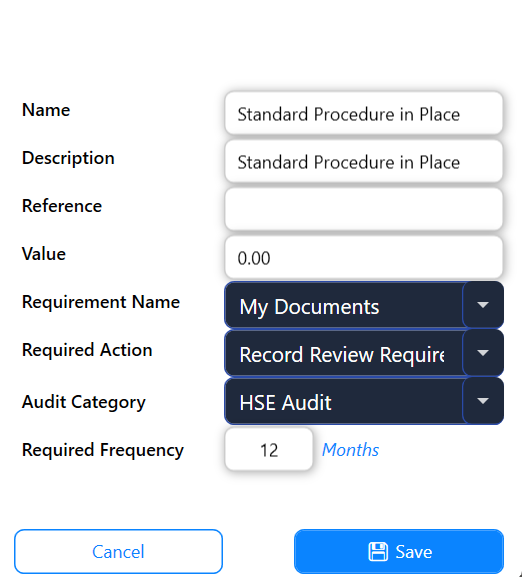Screen dimensions: 522x577
Task: Click the Requirement Name label
Action: pyautogui.click(x=101, y=302)
